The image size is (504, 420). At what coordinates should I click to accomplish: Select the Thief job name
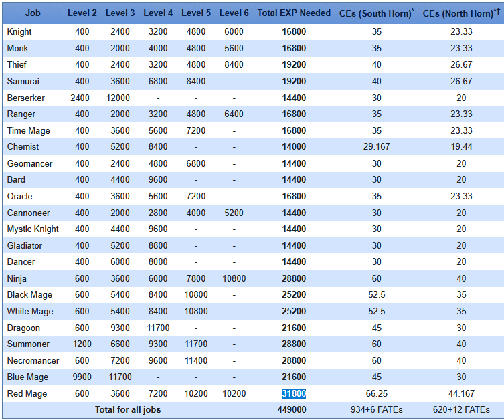tap(17, 65)
